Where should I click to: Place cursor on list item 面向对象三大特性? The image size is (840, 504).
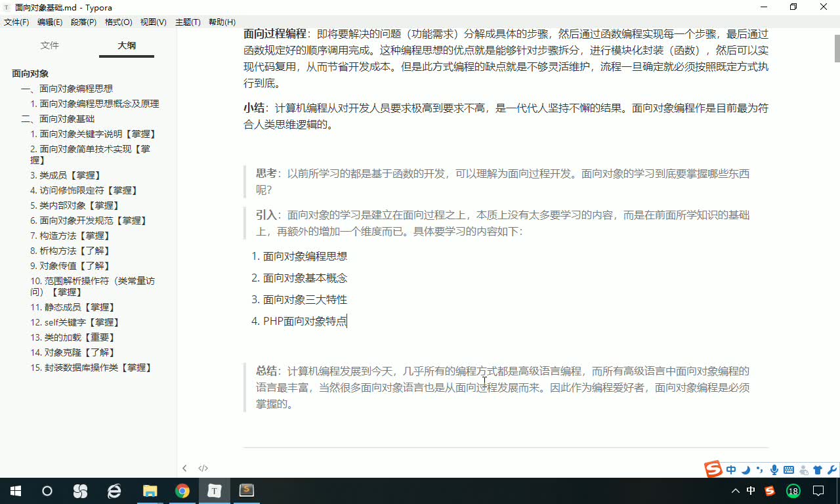pos(305,299)
